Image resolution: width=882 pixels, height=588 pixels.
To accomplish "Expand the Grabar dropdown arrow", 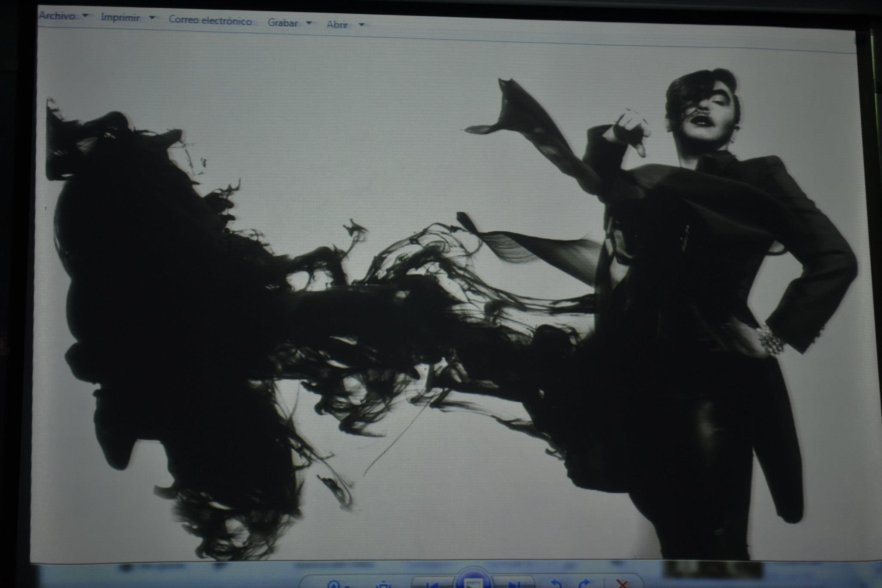I will 308,23.
